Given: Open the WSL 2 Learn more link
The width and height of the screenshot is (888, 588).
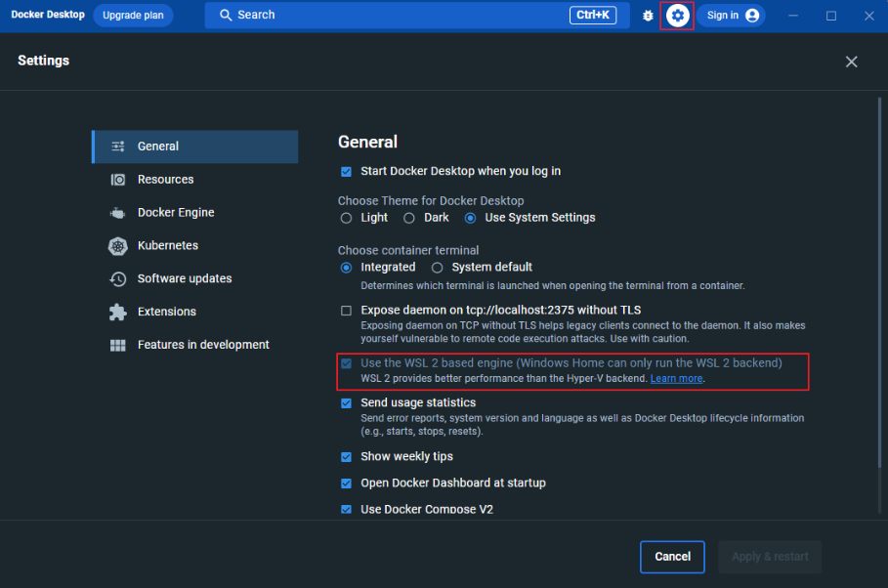Looking at the screenshot, I should 676,378.
